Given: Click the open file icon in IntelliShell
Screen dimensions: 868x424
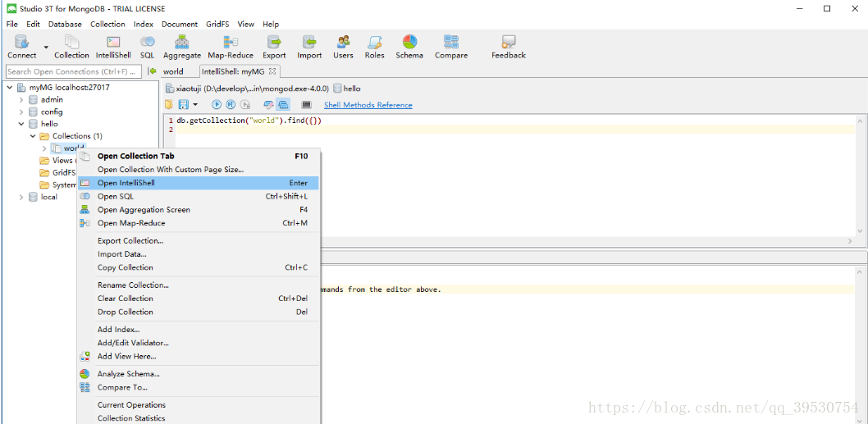Looking at the screenshot, I should click(x=169, y=105).
